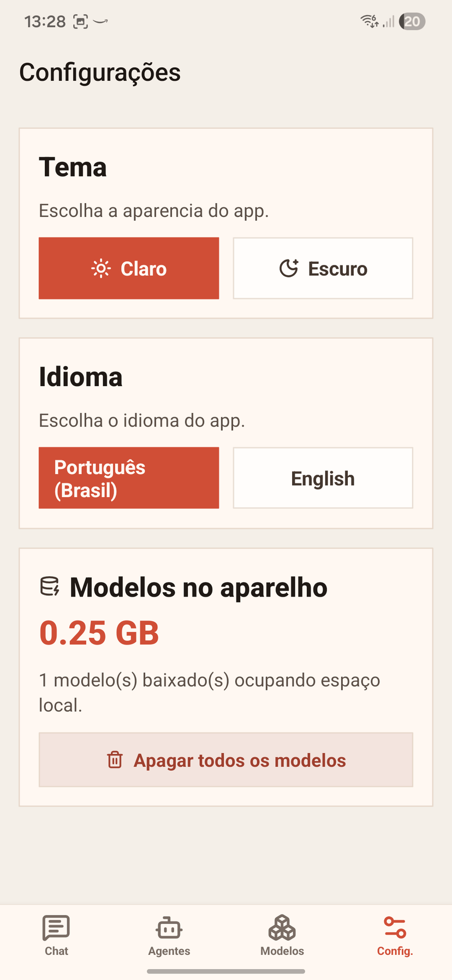
Task: Tap the moon icon in Escuro
Action: point(289,269)
